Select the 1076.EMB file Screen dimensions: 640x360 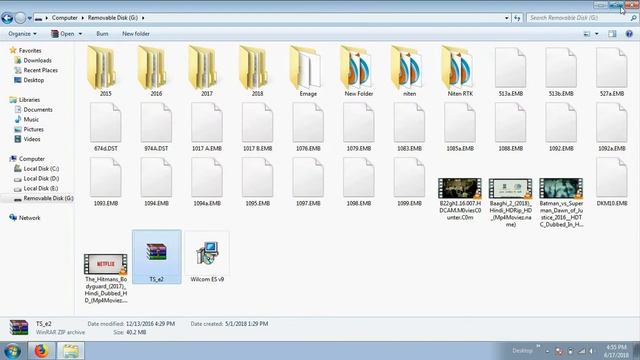coord(308,127)
